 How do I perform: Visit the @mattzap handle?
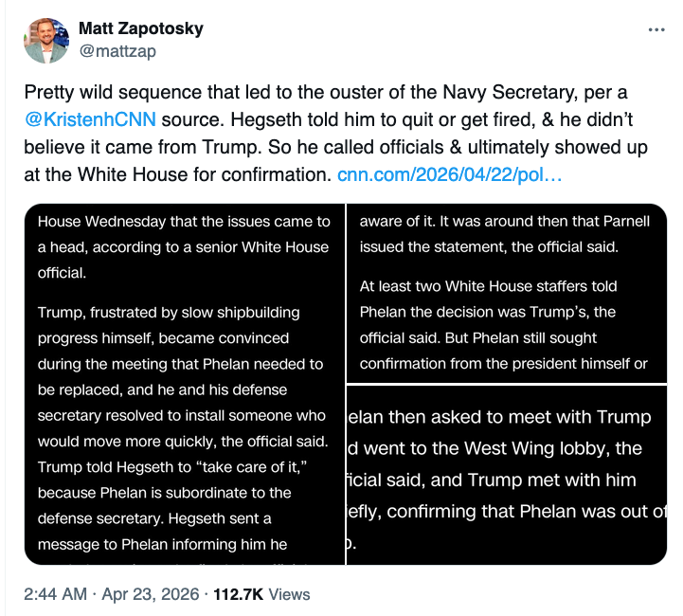click(117, 51)
